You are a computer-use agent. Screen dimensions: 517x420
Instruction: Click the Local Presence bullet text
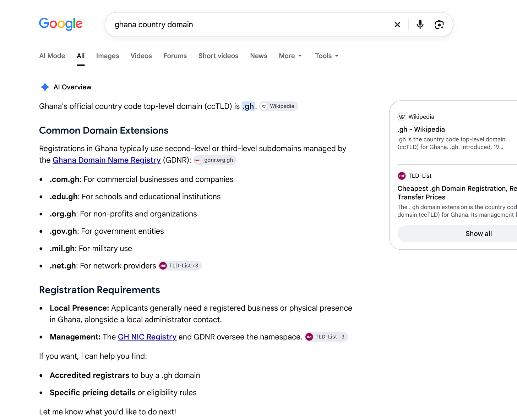(201, 314)
